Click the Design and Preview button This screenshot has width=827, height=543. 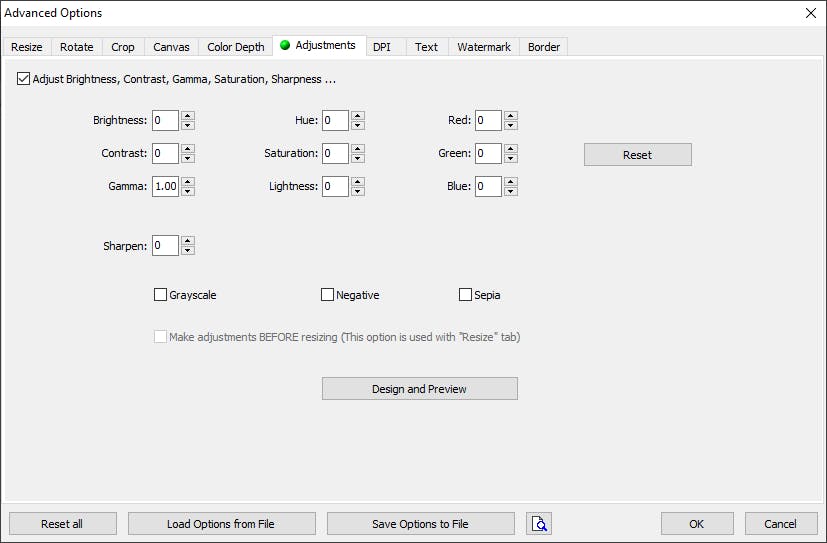pos(419,389)
